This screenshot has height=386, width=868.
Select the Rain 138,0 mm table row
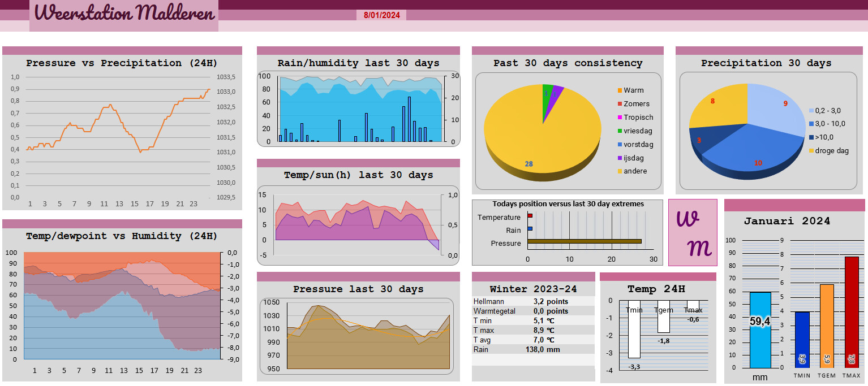tap(533, 349)
